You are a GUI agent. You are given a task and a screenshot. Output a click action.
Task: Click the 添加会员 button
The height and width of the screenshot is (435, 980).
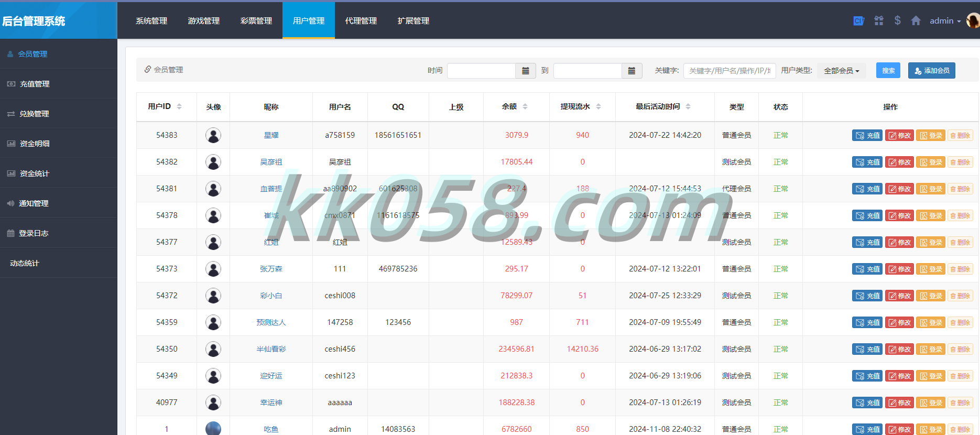click(931, 71)
